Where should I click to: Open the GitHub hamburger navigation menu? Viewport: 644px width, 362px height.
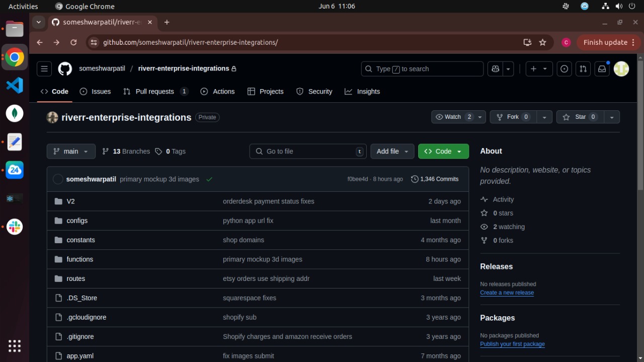(x=44, y=69)
